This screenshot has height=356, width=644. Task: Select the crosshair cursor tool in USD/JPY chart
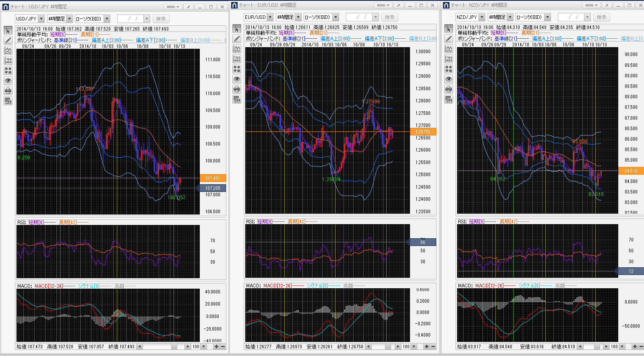point(8,31)
